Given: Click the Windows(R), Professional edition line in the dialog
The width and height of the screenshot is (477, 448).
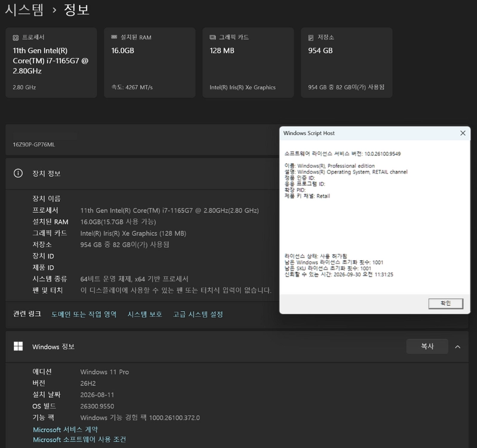Looking at the screenshot, I should 329,165.
